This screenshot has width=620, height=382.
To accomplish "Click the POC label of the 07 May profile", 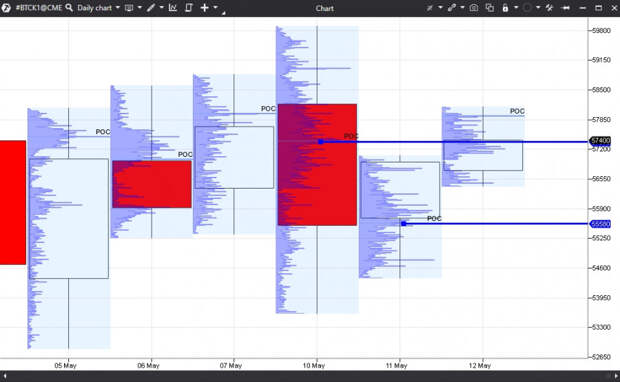I will pyautogui.click(x=268, y=108).
